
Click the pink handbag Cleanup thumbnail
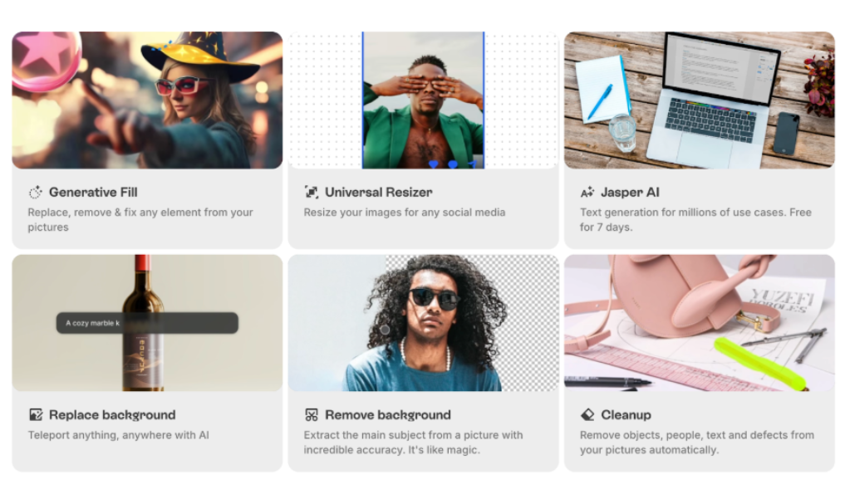point(700,323)
